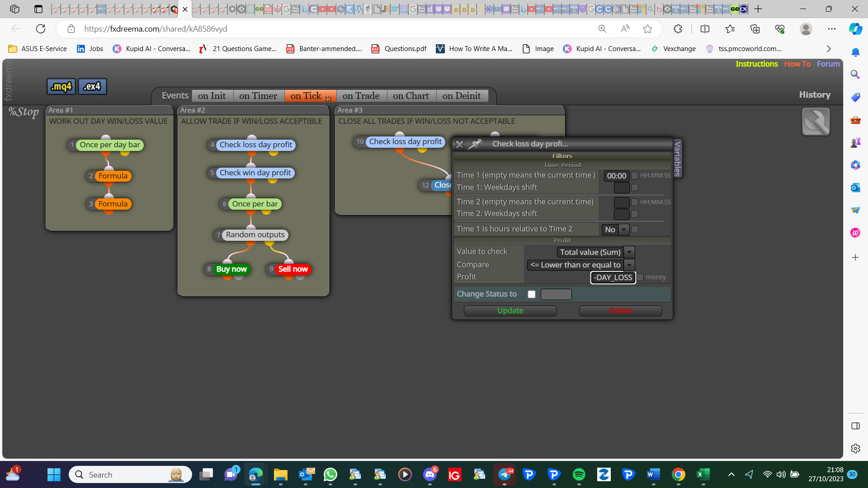868x488 pixels.
Task: Click Update button in the dialog
Action: click(x=510, y=311)
